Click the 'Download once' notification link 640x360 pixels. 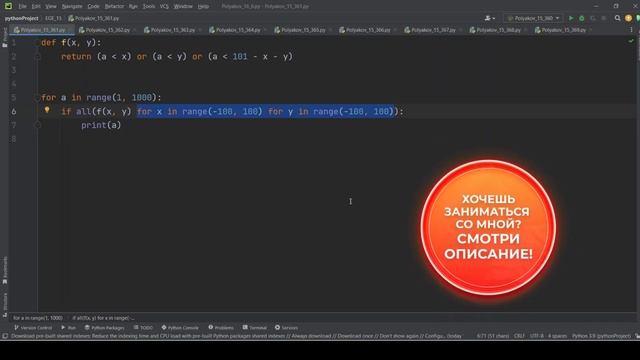[355, 336]
